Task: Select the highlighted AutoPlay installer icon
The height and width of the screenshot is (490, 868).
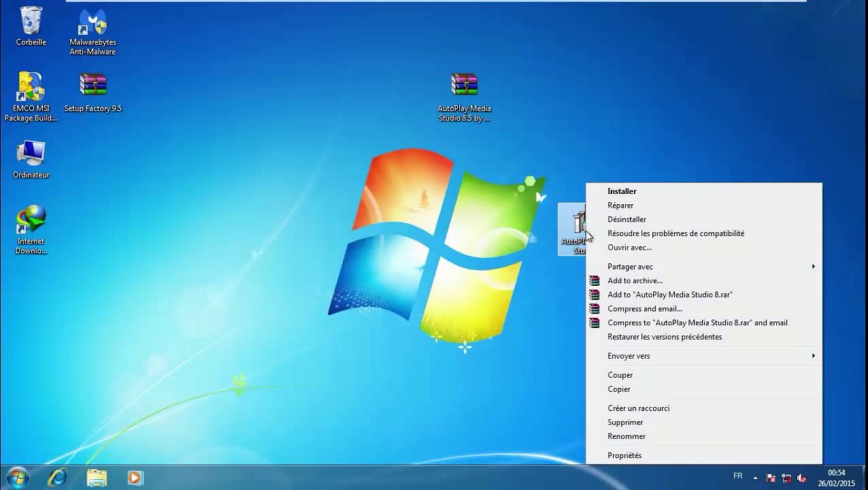Action: pos(573,230)
